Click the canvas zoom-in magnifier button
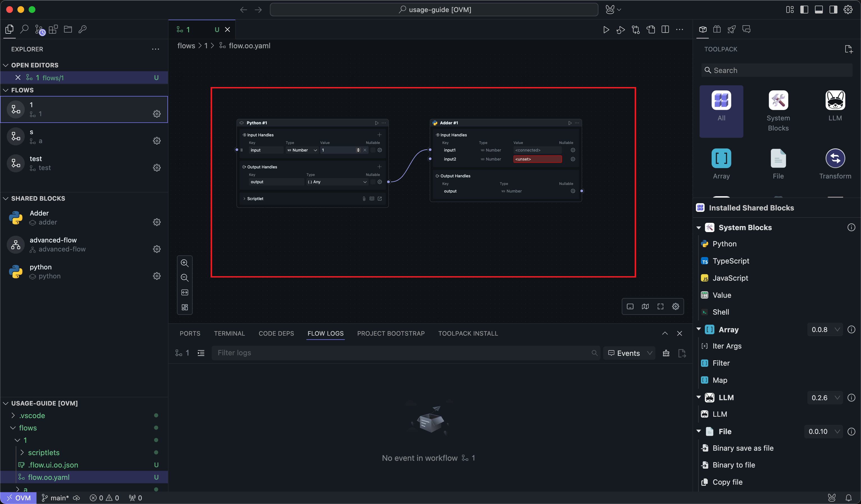 [184, 263]
